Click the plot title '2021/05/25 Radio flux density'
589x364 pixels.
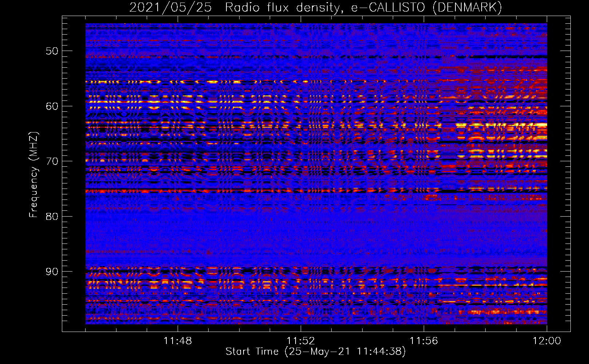point(237,8)
